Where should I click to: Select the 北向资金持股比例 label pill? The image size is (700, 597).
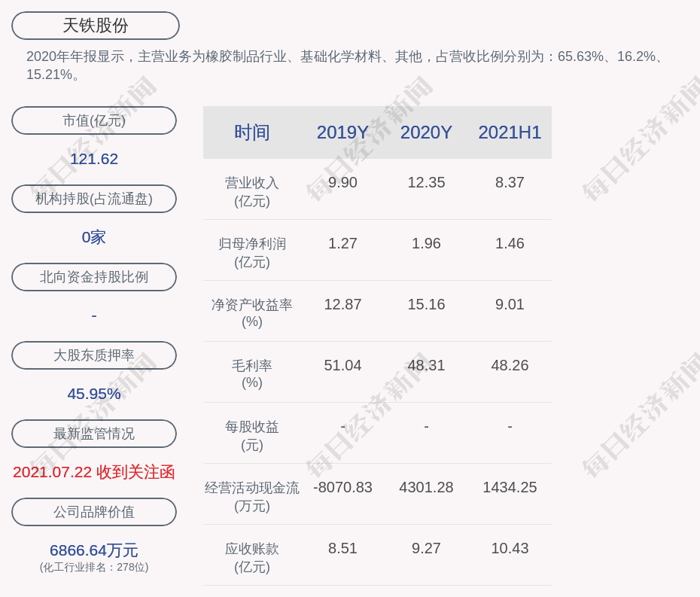(x=94, y=277)
